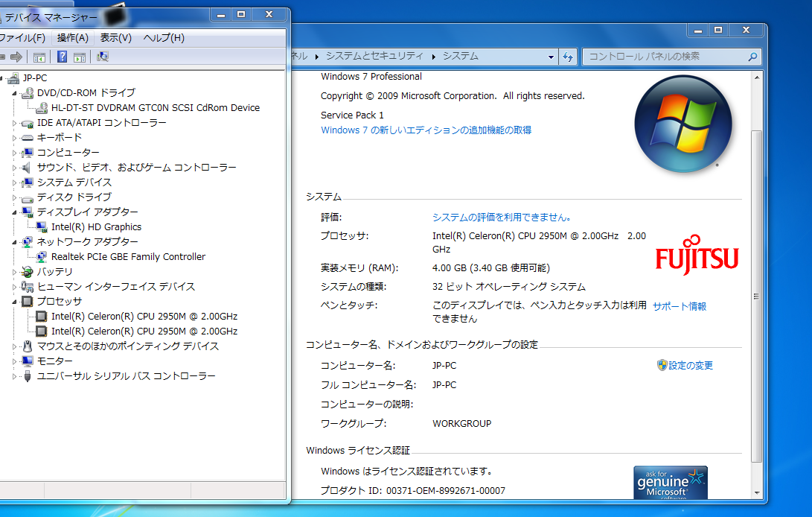The height and width of the screenshot is (517, 812).
Task: Expand the サウンド、ビデオ、およびゲーム コントローラー node
Action: pyautogui.click(x=14, y=168)
